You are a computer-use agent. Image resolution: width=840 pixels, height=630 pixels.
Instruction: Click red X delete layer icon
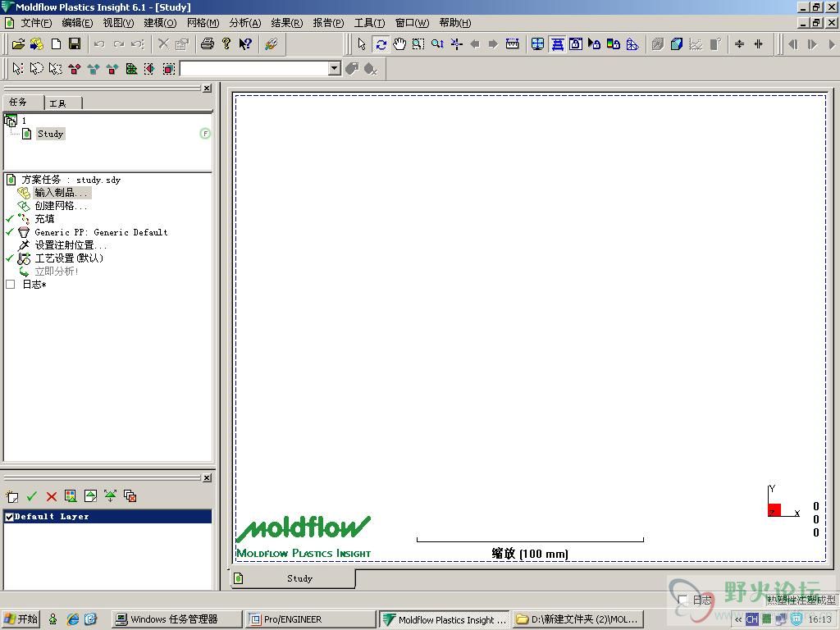(52, 496)
